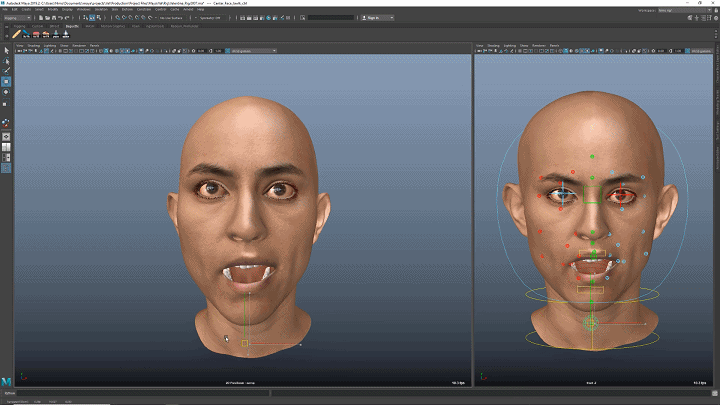Open the left viewport Panels menu
The width and height of the screenshot is (720, 405).
94,45
